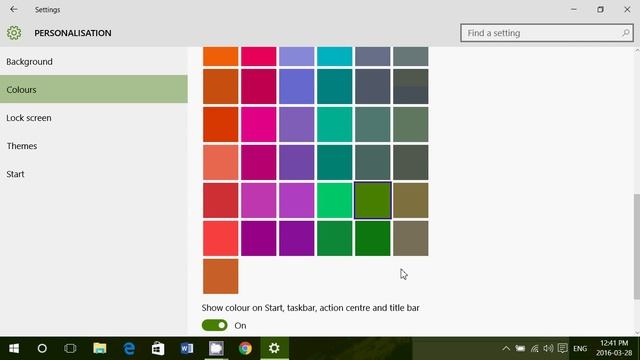Open the battery status icon
This screenshot has height=360, width=640.
520,348
